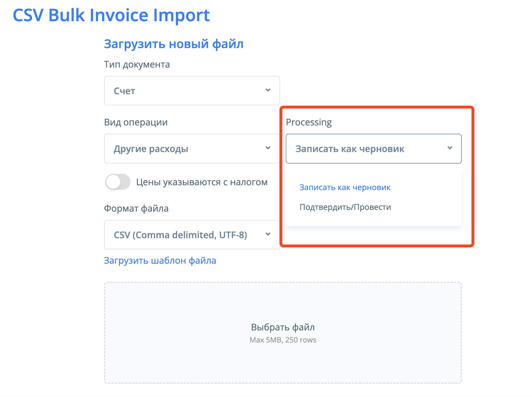Viewport: 532px width, 398px height.
Task: Click the chevron in the CSV format dropdown
Action: pyautogui.click(x=268, y=234)
